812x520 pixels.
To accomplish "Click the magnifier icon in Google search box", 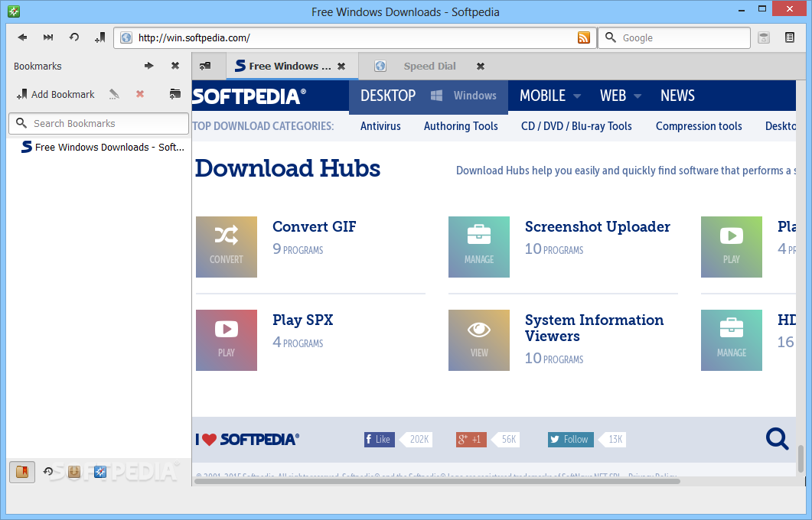I will pyautogui.click(x=611, y=37).
